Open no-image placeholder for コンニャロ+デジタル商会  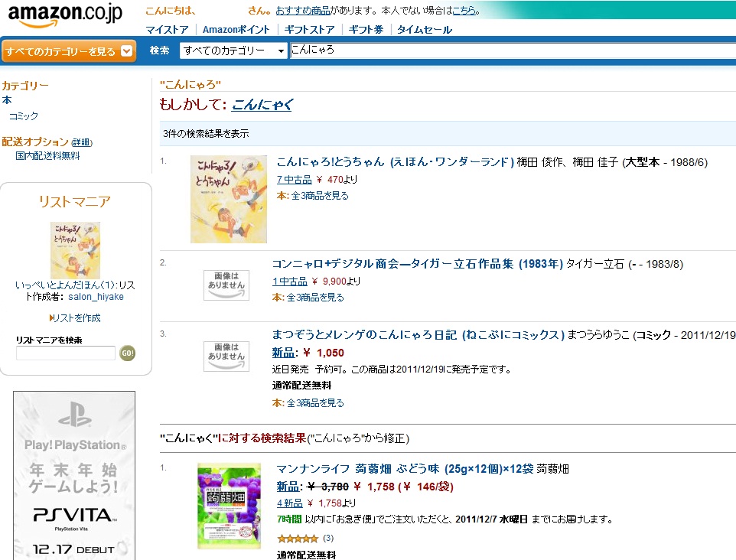226,285
